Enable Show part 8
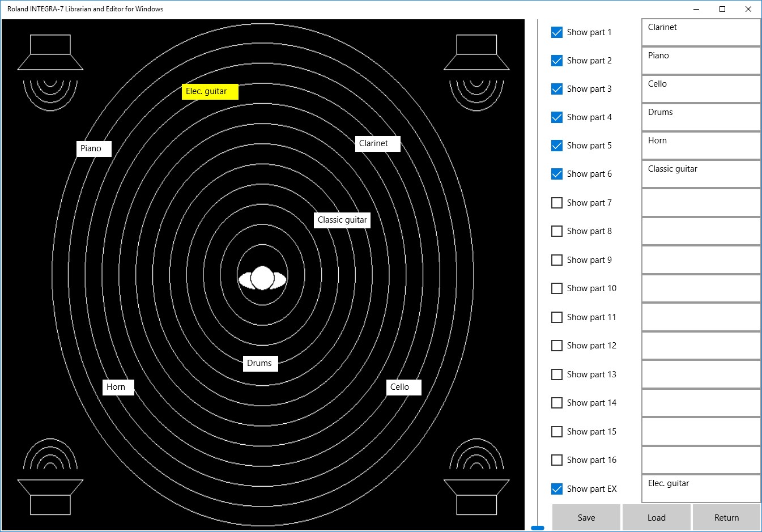 coord(557,231)
